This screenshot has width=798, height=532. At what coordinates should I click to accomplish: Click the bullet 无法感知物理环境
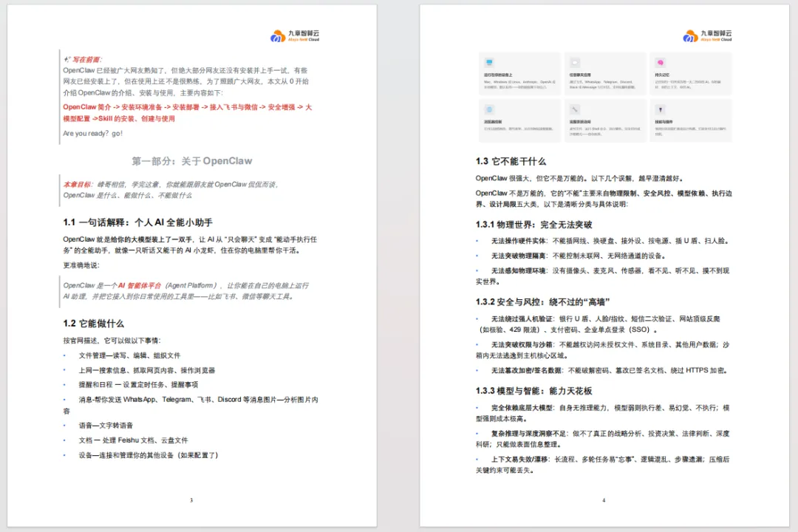[603, 276]
